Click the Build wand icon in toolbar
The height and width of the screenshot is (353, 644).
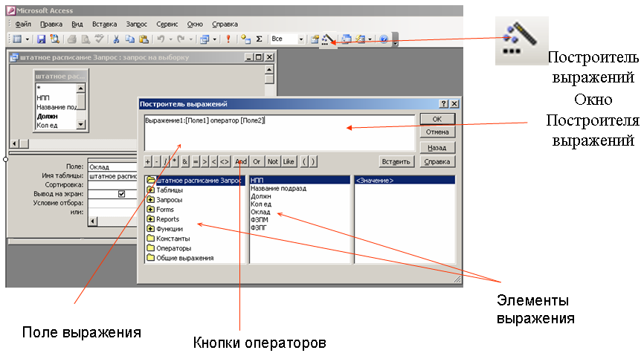pos(328,39)
